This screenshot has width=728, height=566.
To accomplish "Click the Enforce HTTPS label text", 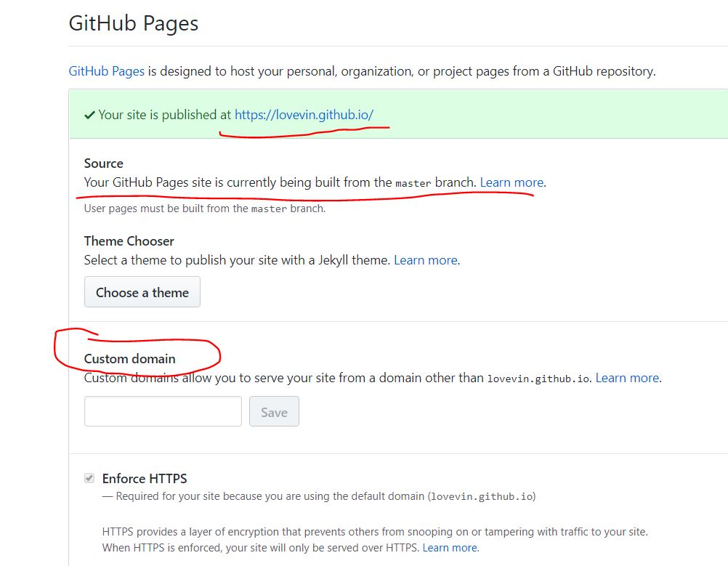I will click(145, 479).
